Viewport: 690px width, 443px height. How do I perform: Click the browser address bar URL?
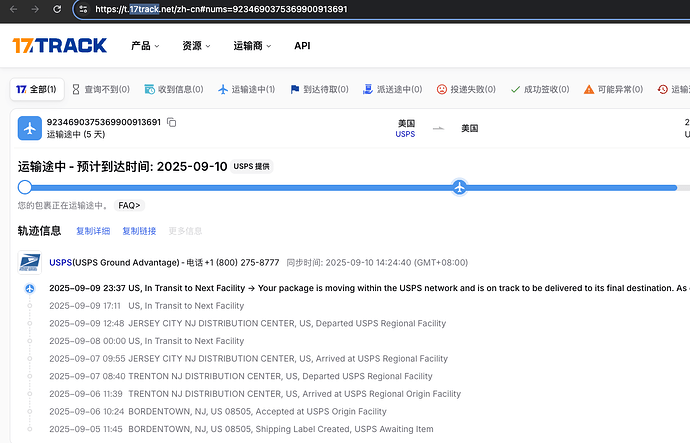coord(221,9)
